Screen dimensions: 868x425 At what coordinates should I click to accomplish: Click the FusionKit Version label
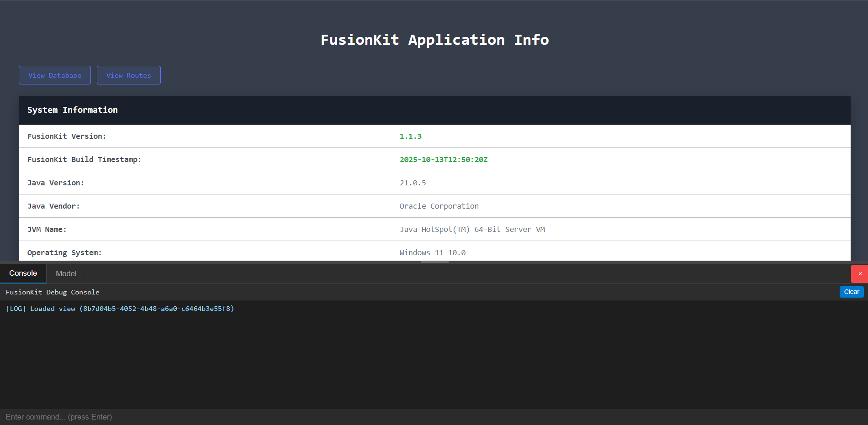(67, 136)
